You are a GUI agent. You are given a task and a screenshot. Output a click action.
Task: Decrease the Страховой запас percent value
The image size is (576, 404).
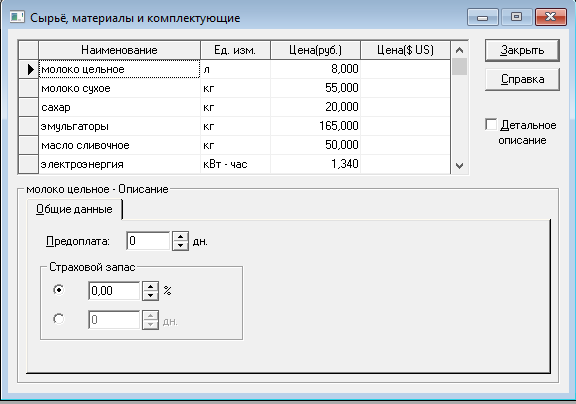click(150, 296)
